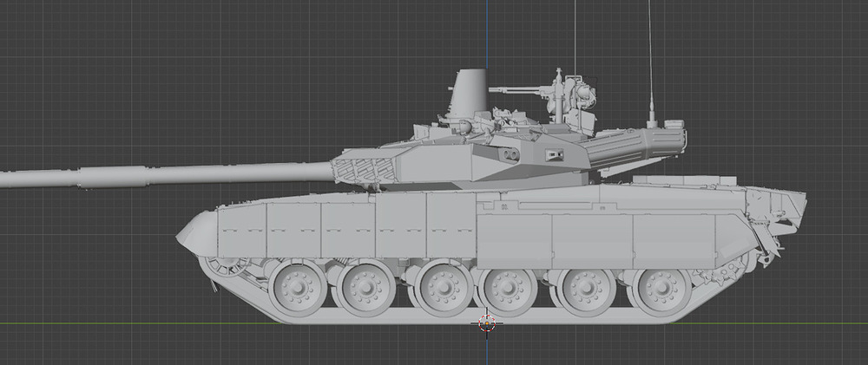
Task: Click the rear turret bustle storage box
Action: click(634, 145)
